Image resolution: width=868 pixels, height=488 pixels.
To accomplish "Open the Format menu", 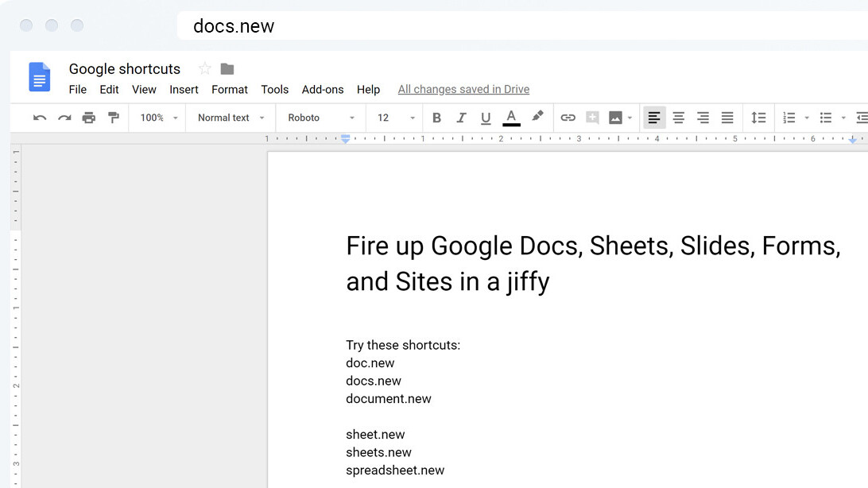I will click(229, 89).
